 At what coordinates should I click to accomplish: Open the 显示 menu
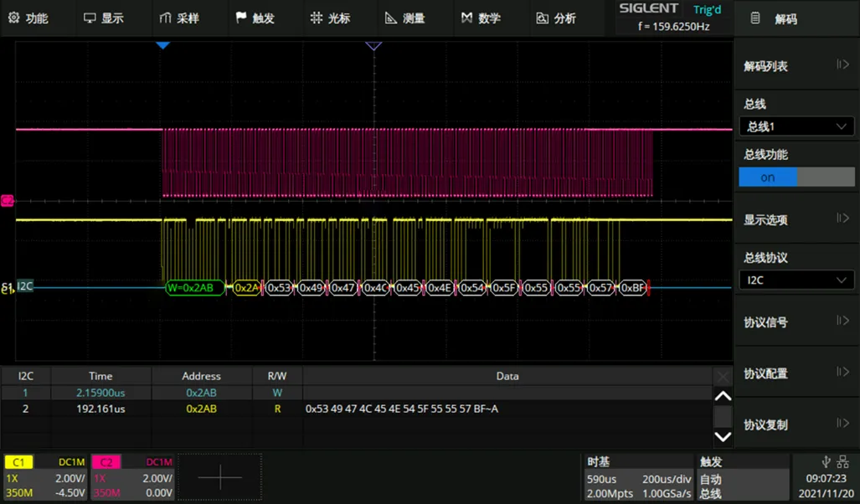[x=103, y=18]
